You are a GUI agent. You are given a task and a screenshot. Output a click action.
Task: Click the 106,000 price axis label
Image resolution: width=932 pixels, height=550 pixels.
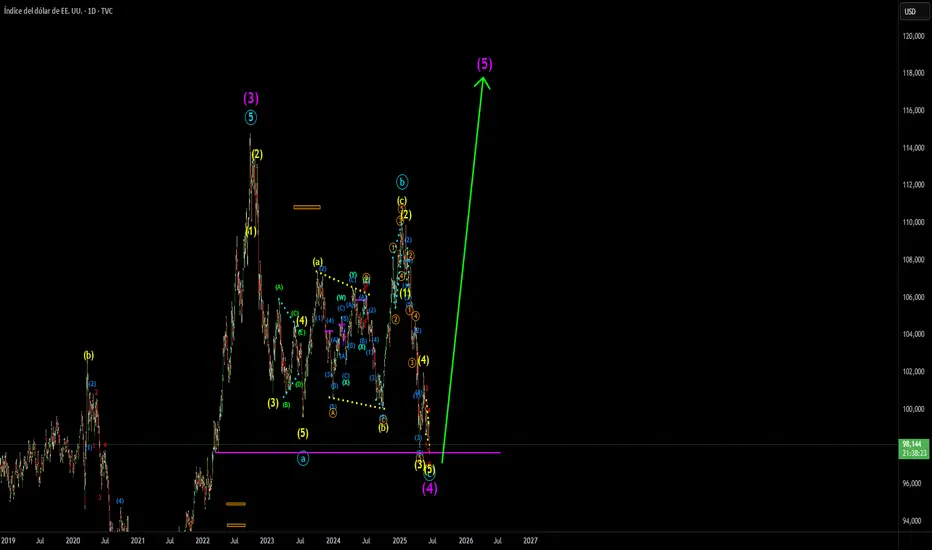[914, 297]
